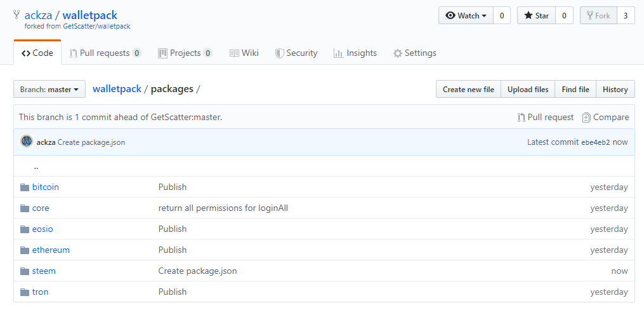Click the Publish message in tron row
This screenshot has width=644, height=331.
[173, 292]
